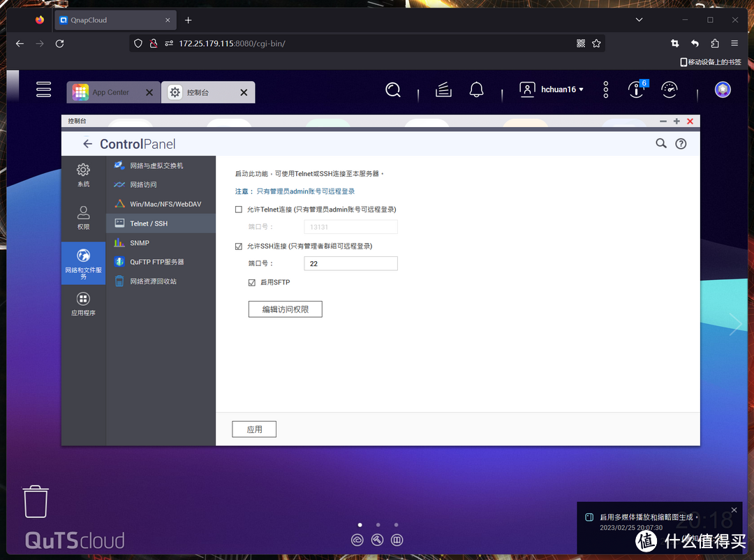Image resolution: width=754 pixels, height=560 pixels.
Task: Search within the Control Panel
Action: point(661,143)
